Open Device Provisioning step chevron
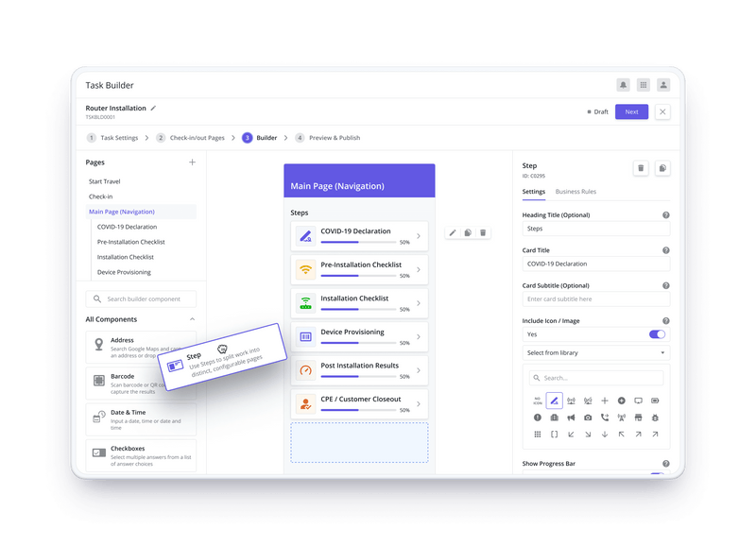756x546 pixels. (419, 336)
